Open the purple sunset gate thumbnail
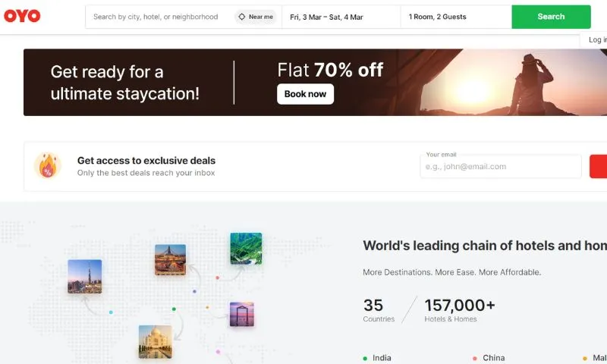 (x=241, y=314)
